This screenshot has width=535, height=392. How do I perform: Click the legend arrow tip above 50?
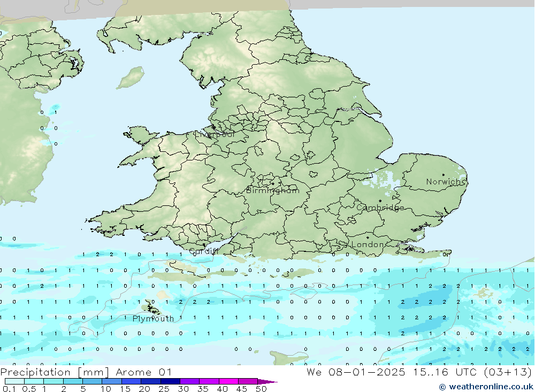coord(267,382)
